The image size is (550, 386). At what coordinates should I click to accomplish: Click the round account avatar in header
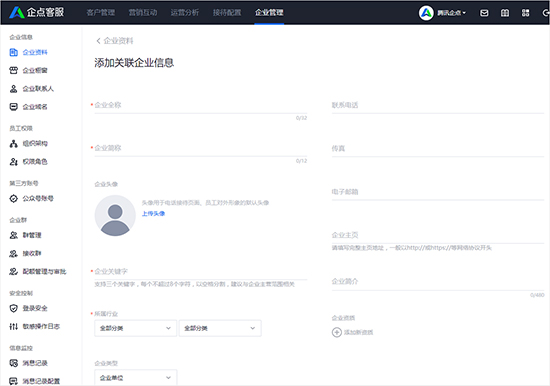(426, 13)
